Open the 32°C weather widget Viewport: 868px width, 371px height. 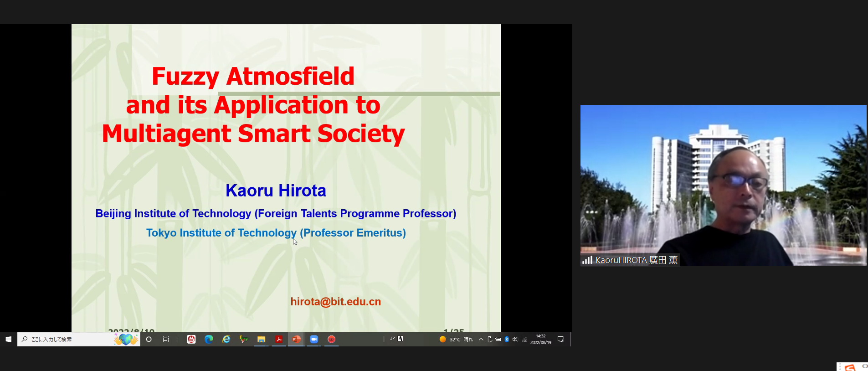click(x=456, y=339)
